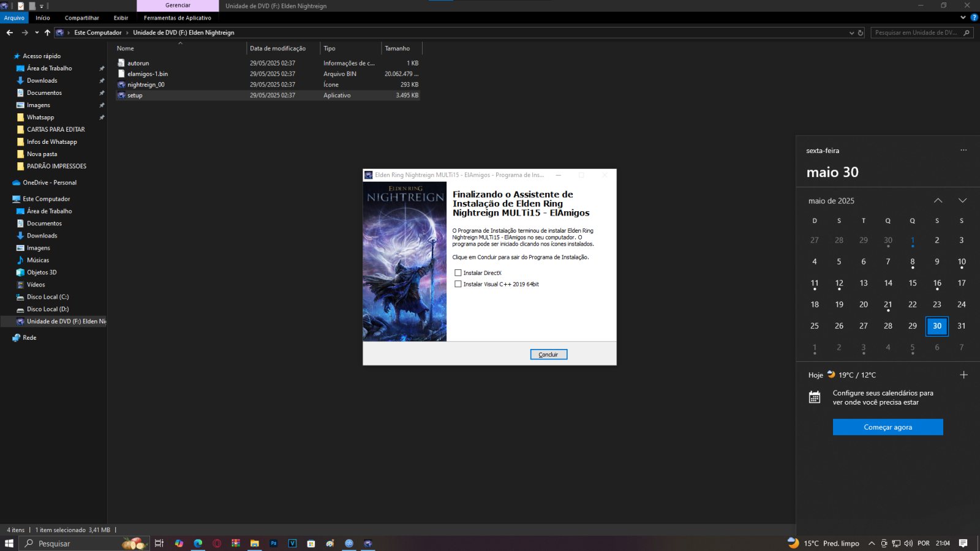Check Instalar Visual C++ 2019 64bit
The image size is (980, 551).
458,284
